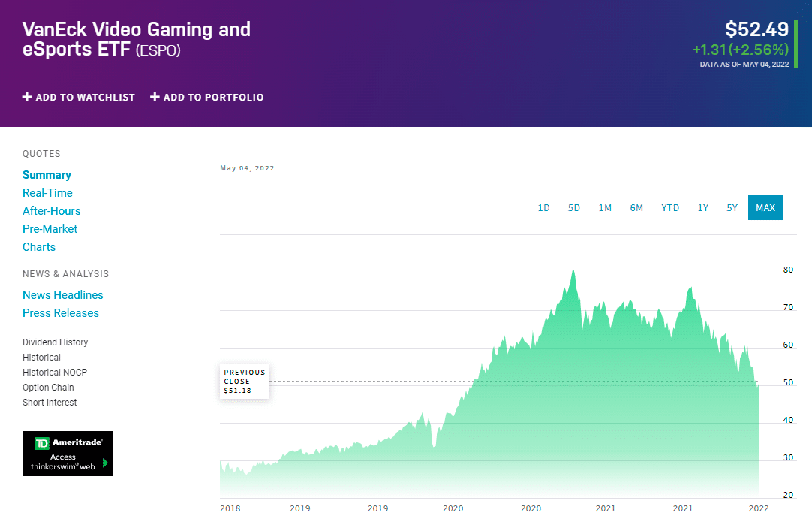
Task: Click the plus icon beside Add to Watchlist
Action: (27, 97)
